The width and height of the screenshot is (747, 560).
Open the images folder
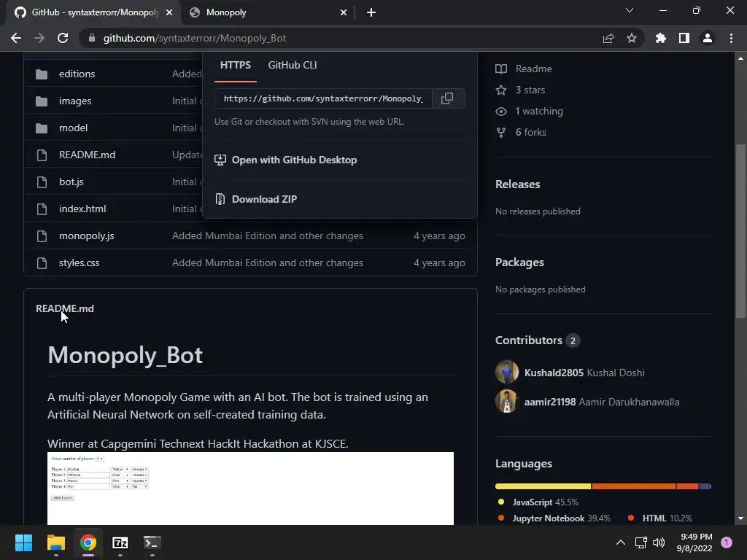click(x=75, y=101)
